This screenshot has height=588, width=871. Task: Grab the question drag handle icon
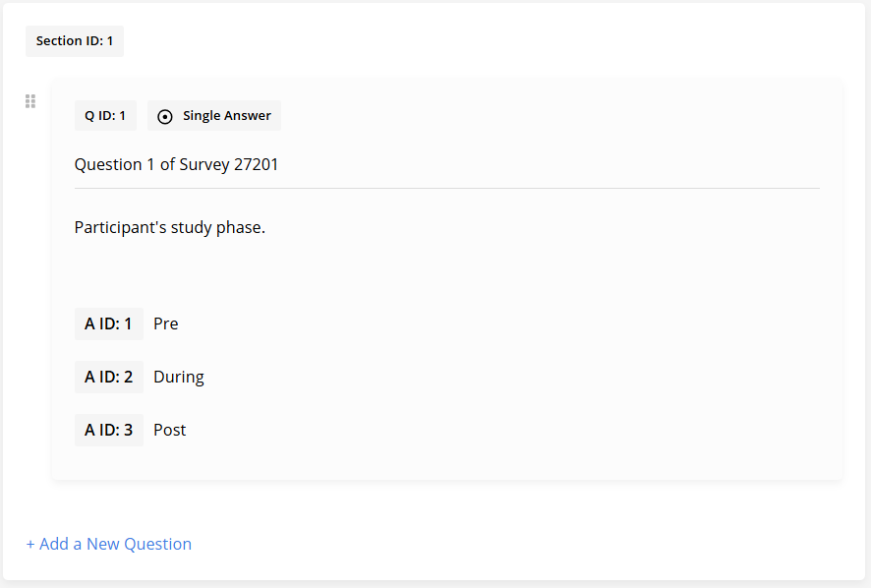tap(30, 101)
